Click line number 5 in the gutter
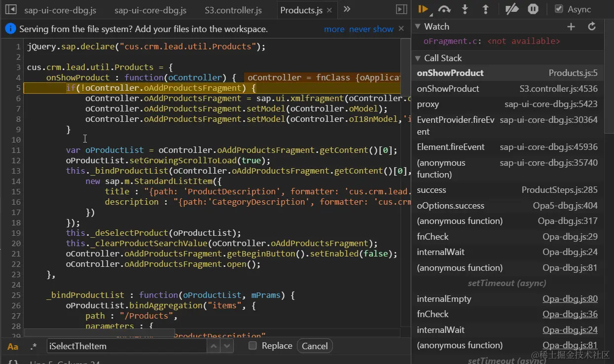614x364 pixels. [x=18, y=88]
